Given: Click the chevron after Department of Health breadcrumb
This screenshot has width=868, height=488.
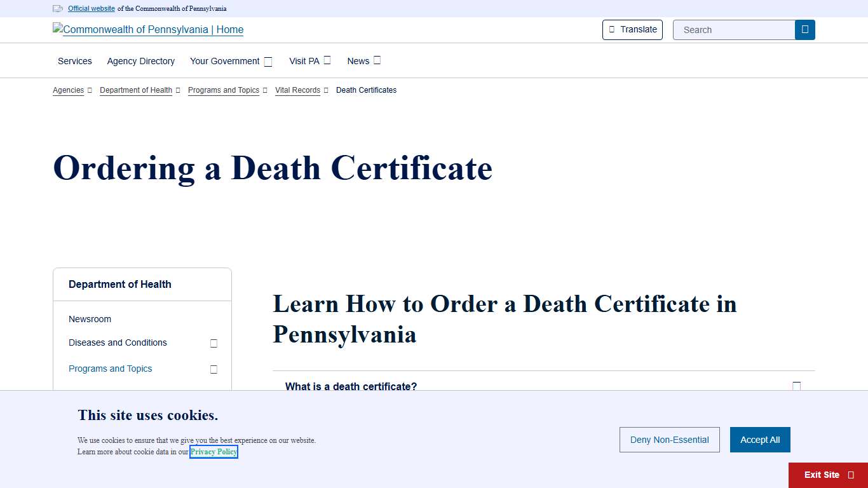Looking at the screenshot, I should tap(177, 90).
